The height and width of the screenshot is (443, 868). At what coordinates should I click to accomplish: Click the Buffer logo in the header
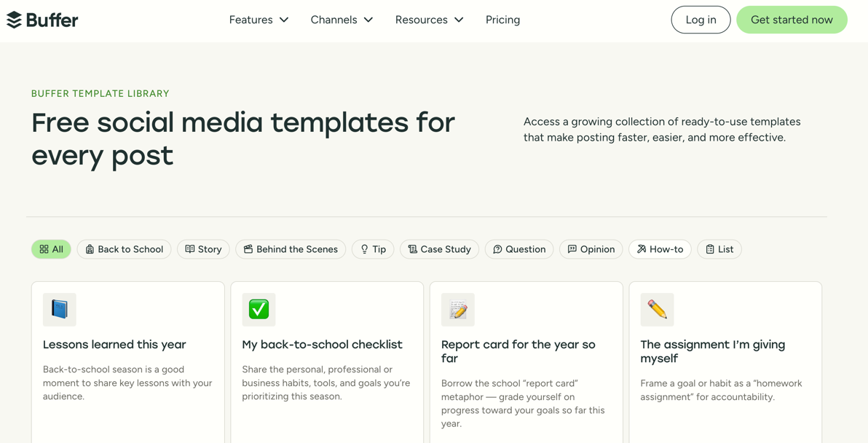click(42, 20)
